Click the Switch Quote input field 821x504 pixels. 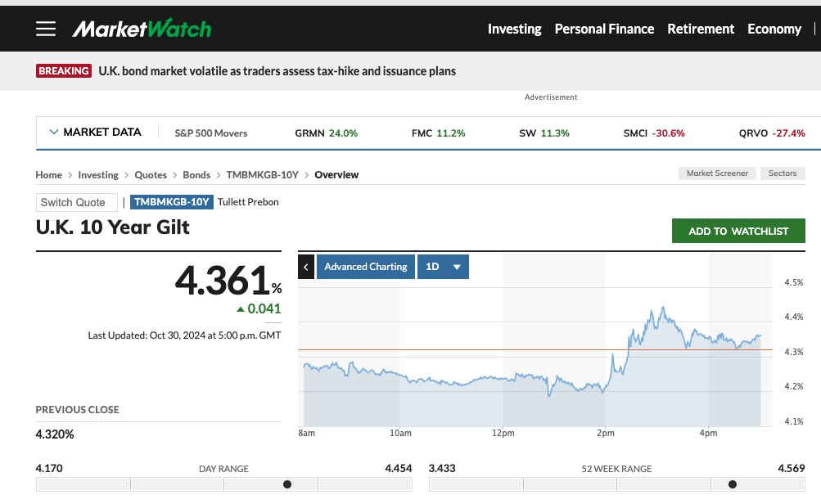tap(76, 203)
